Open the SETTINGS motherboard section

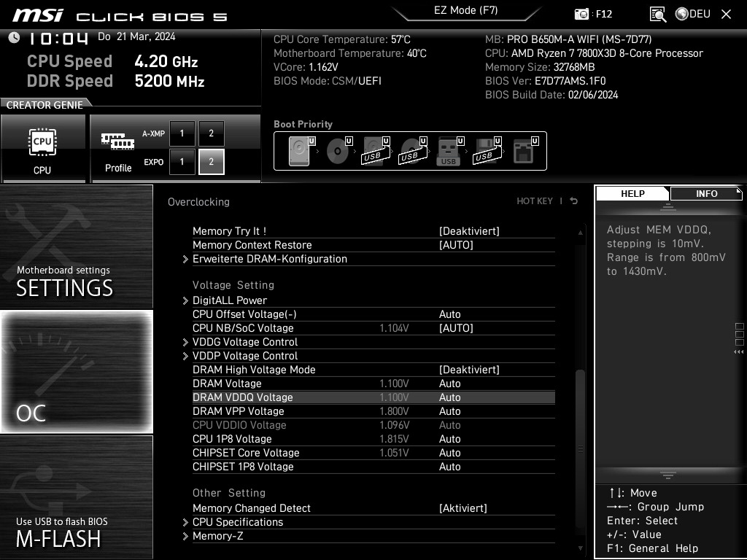click(x=76, y=246)
